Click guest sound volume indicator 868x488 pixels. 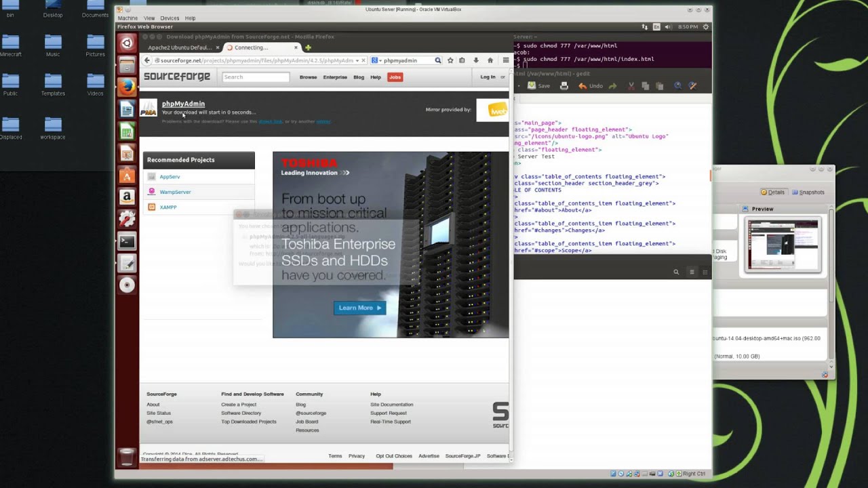click(668, 26)
